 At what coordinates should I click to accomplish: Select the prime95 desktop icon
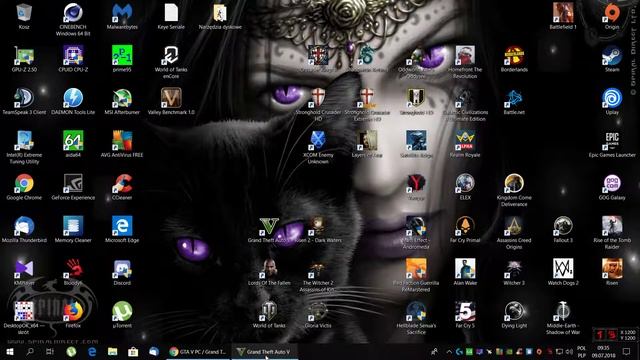122,59
